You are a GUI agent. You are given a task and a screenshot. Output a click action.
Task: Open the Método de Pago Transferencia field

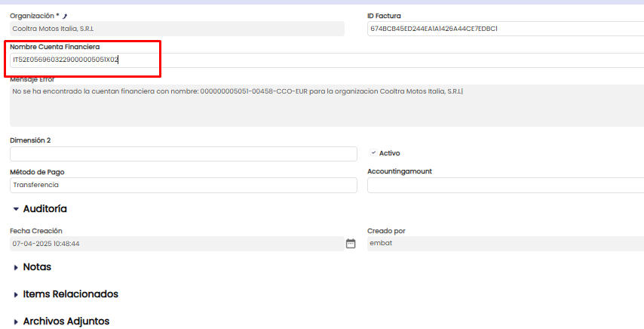click(x=182, y=185)
